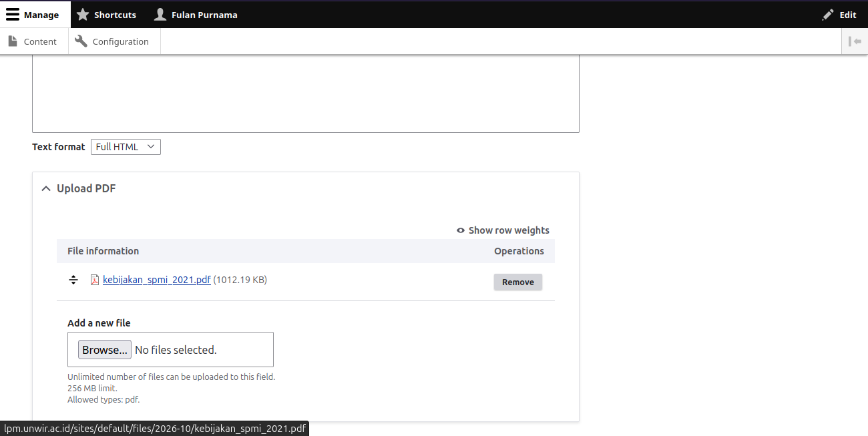Screen dimensions: 868x436
Task: Select the Shortcuts toolbar tab
Action: (107, 15)
